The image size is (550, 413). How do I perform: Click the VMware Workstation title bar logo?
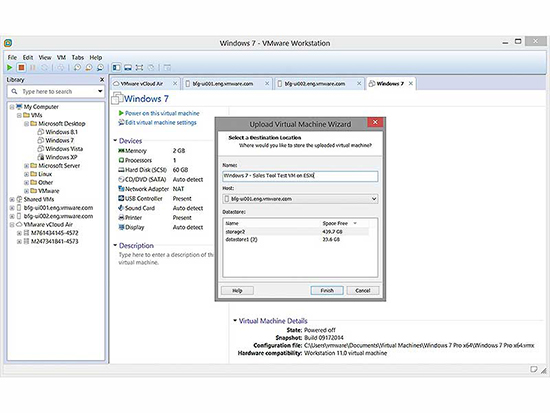tap(8, 43)
